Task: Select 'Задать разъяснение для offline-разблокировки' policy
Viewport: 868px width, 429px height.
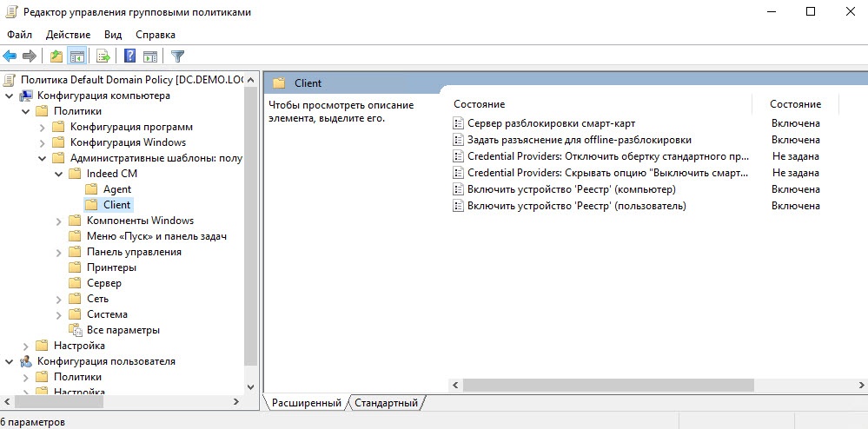Action: tap(579, 140)
